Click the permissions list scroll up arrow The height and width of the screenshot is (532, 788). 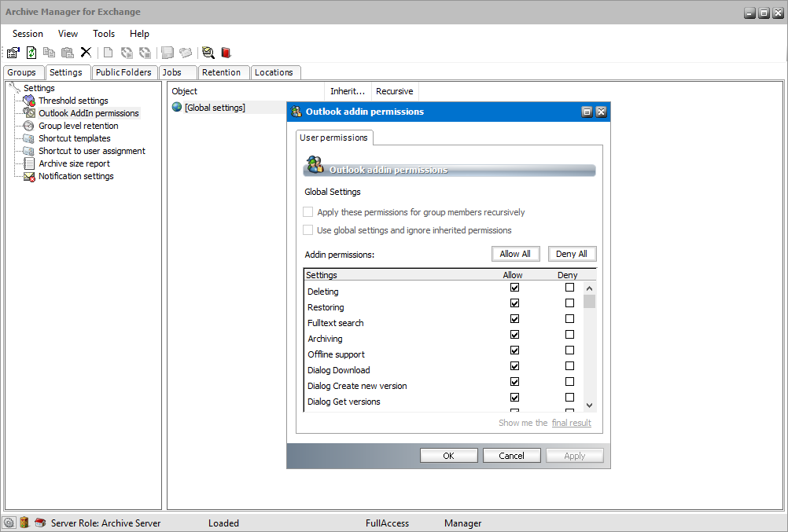point(590,288)
